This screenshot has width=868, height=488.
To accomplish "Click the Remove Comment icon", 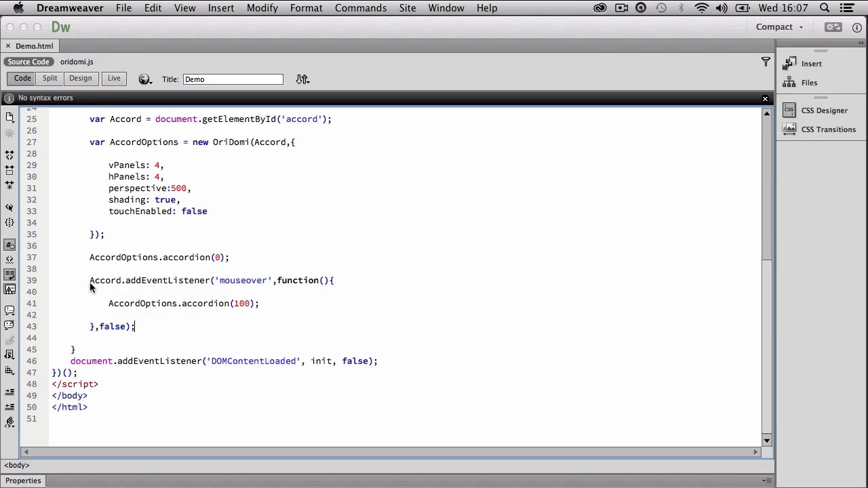I will (x=9, y=326).
